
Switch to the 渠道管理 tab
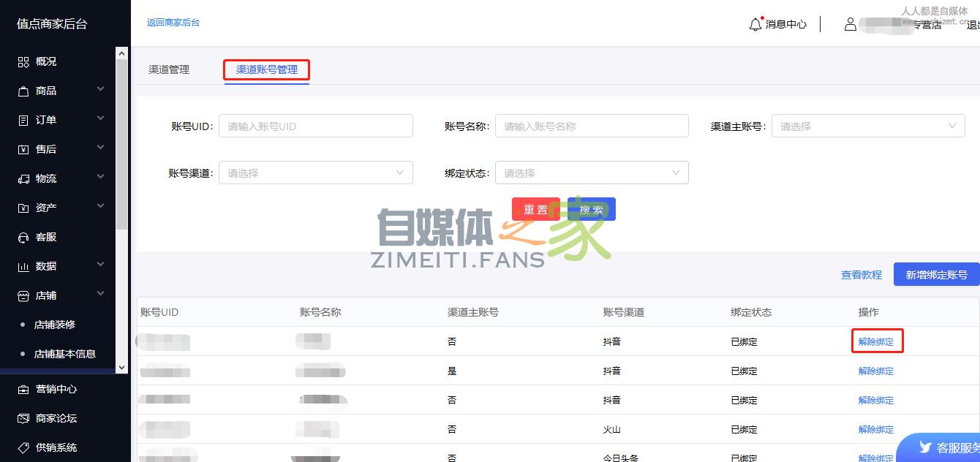coord(169,69)
